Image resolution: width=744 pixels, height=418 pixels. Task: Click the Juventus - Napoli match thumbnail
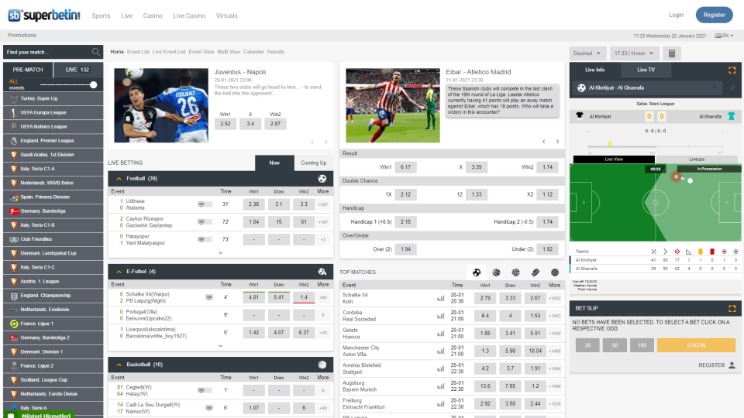click(161, 105)
